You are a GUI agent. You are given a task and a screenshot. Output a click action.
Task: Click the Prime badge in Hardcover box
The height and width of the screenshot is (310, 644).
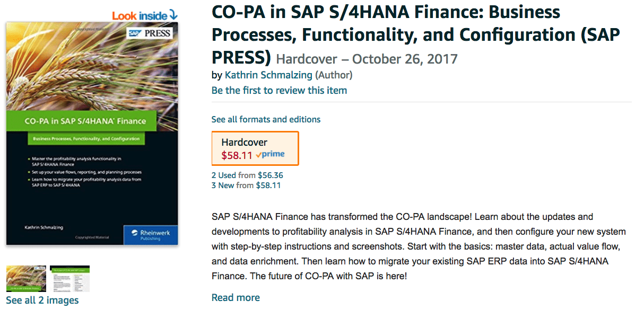(270, 155)
